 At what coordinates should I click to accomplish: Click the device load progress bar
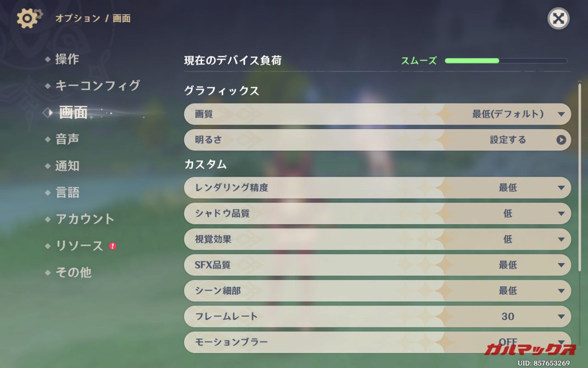[506, 61]
